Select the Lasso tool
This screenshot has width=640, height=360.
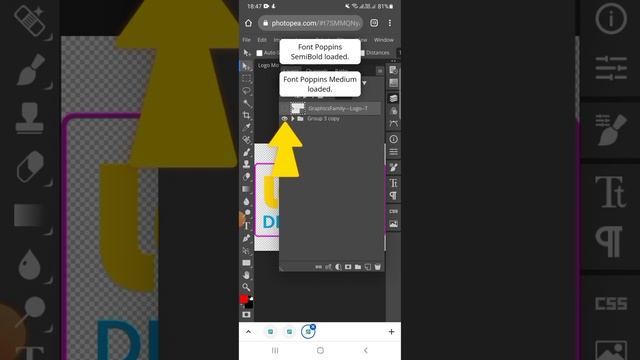pyautogui.click(x=246, y=91)
